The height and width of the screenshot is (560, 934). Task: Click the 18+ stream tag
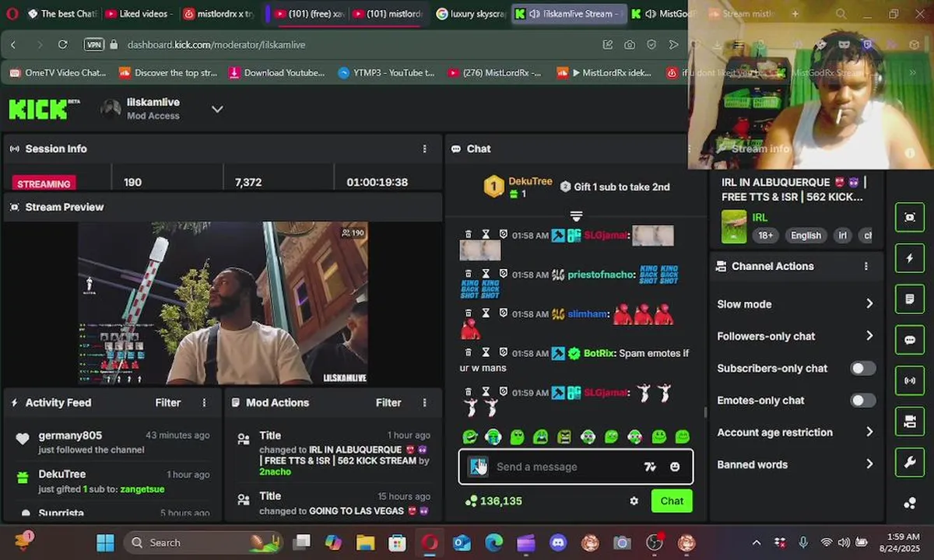click(766, 236)
